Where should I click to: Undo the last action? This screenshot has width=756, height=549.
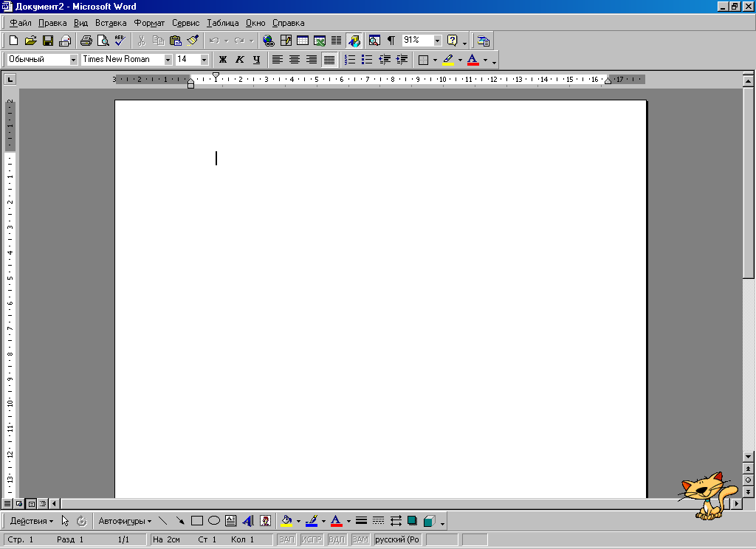click(215, 41)
